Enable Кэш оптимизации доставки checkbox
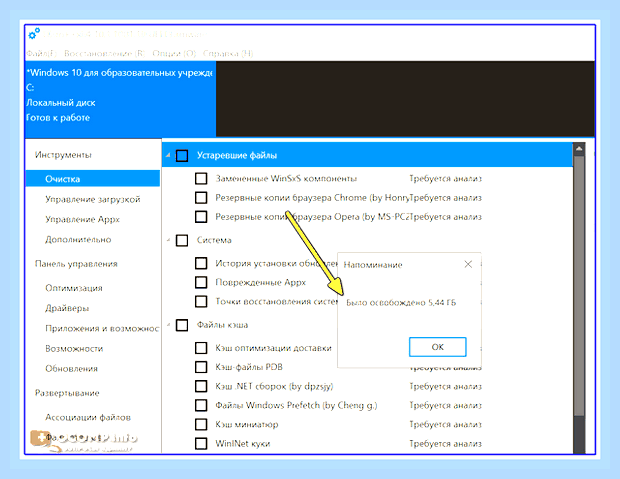 [x=201, y=348]
